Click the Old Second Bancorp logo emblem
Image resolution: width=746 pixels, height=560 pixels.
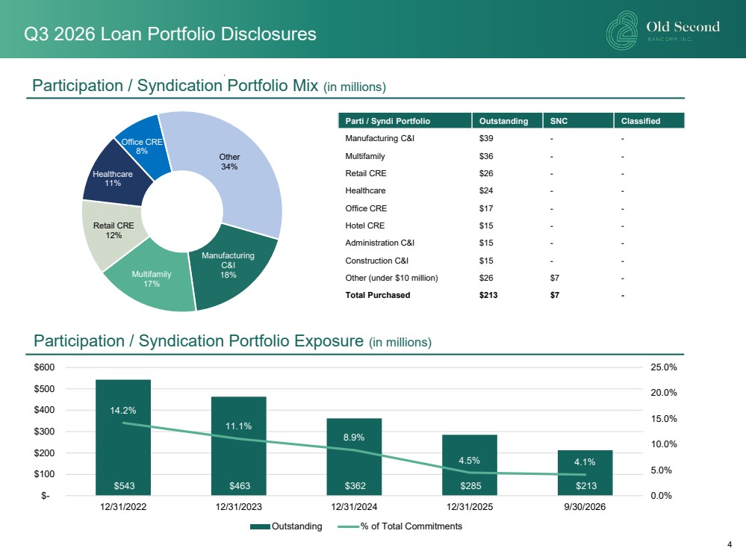(x=622, y=31)
